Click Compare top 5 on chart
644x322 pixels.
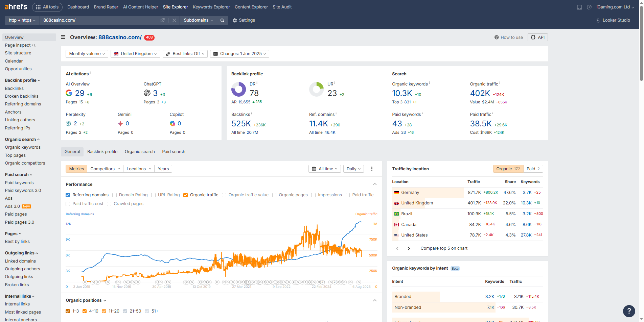(x=444, y=248)
